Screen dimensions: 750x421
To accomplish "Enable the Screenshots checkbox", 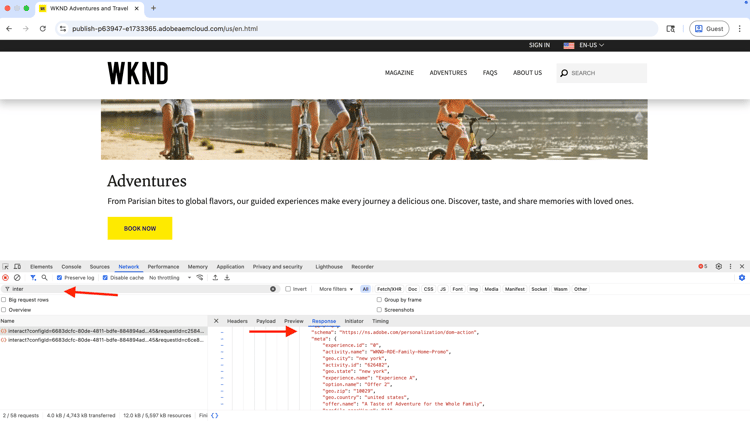I will 379,310.
